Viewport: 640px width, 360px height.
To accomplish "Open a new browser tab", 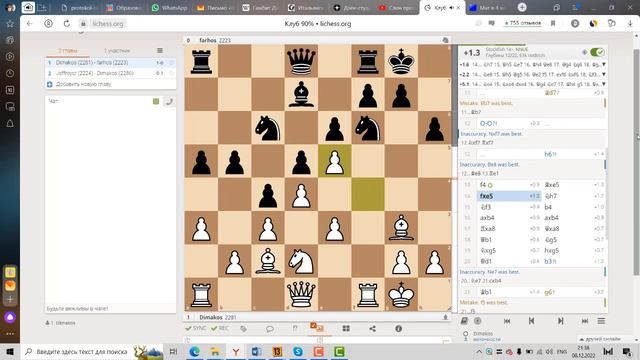I will point(522,7).
